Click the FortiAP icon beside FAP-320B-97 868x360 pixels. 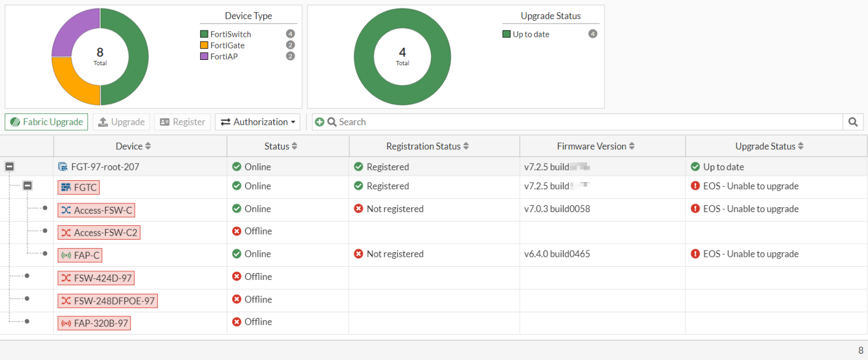point(66,323)
